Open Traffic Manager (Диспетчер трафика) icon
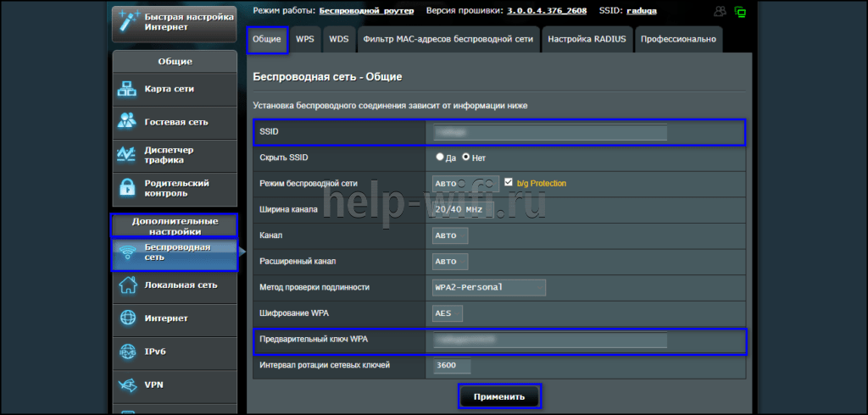Image resolution: width=868 pixels, height=415 pixels. [127, 155]
